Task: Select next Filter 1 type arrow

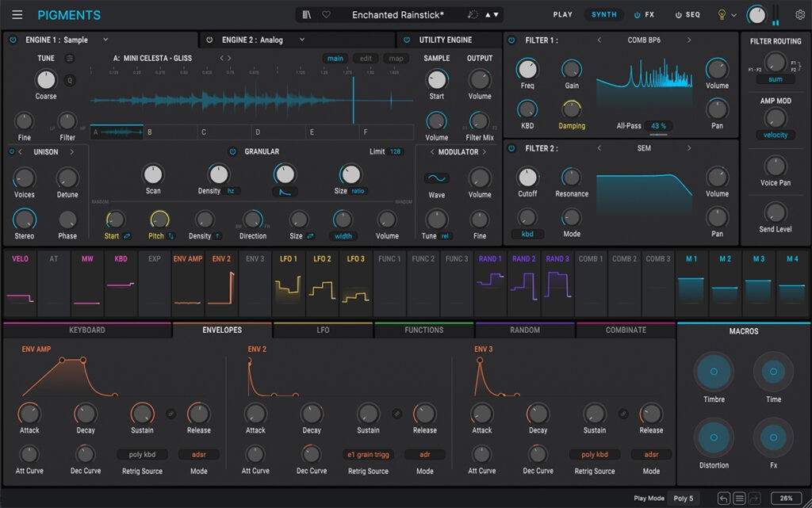Action: 689,40
